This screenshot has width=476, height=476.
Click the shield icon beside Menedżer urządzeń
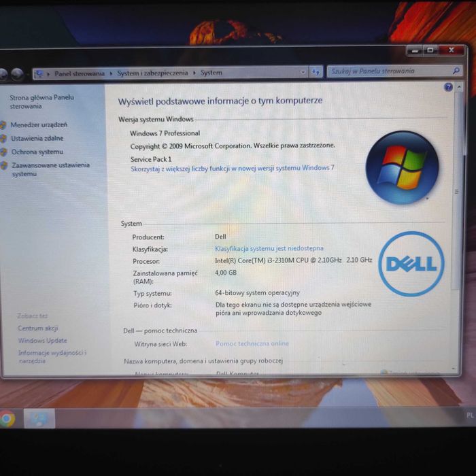(x=3, y=125)
